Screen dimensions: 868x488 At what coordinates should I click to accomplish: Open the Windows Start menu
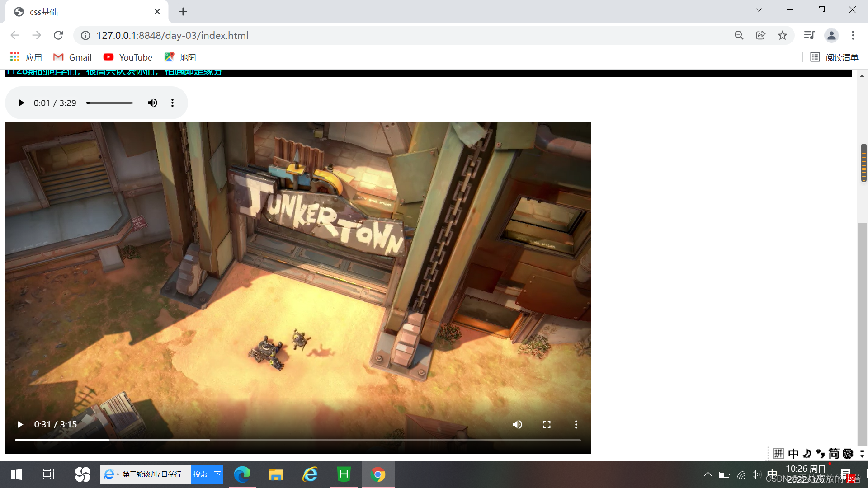(16, 474)
